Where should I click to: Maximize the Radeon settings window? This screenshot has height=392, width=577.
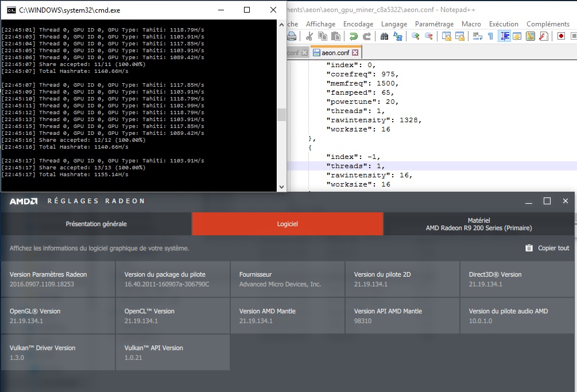click(x=547, y=201)
